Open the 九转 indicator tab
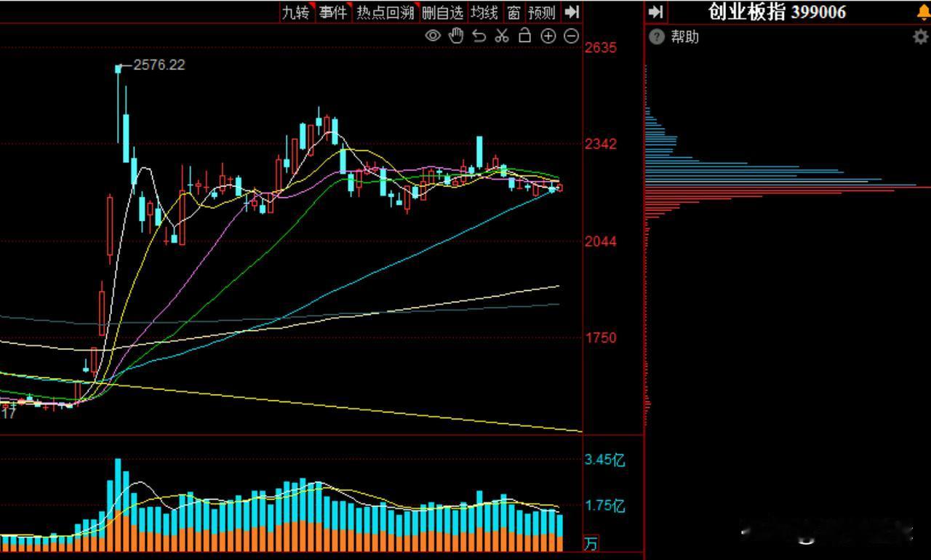The width and height of the screenshot is (931, 560). (x=296, y=12)
